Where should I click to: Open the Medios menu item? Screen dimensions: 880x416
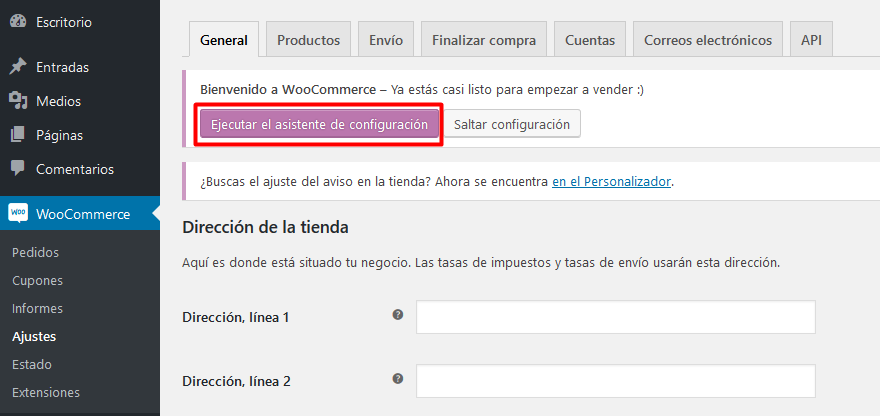tap(80, 102)
